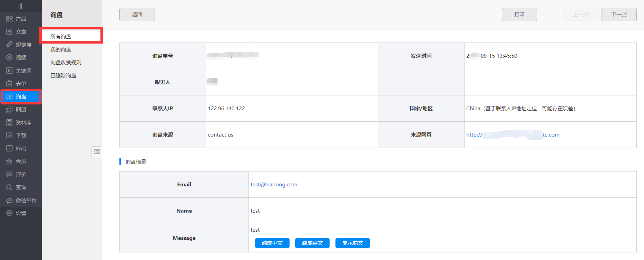The width and height of the screenshot is (644, 260).
Task: Click the Products icon in sidebar
Action: pyautogui.click(x=9, y=19)
